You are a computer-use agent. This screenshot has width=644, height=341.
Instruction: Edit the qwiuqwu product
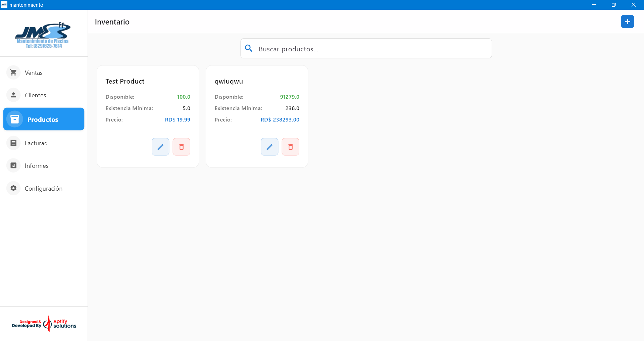269,147
